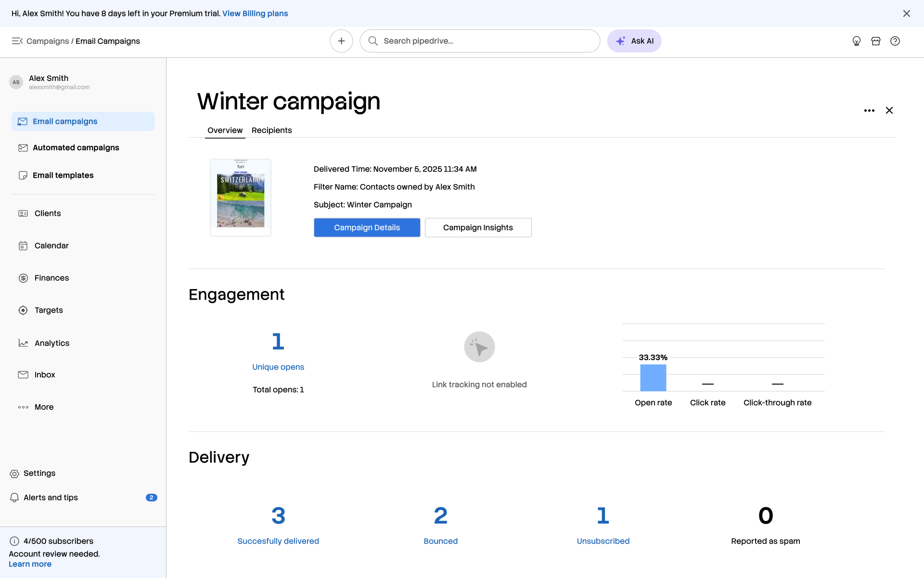Image resolution: width=924 pixels, height=578 pixels.
Task: Collapse the left sidebar
Action: click(x=17, y=41)
